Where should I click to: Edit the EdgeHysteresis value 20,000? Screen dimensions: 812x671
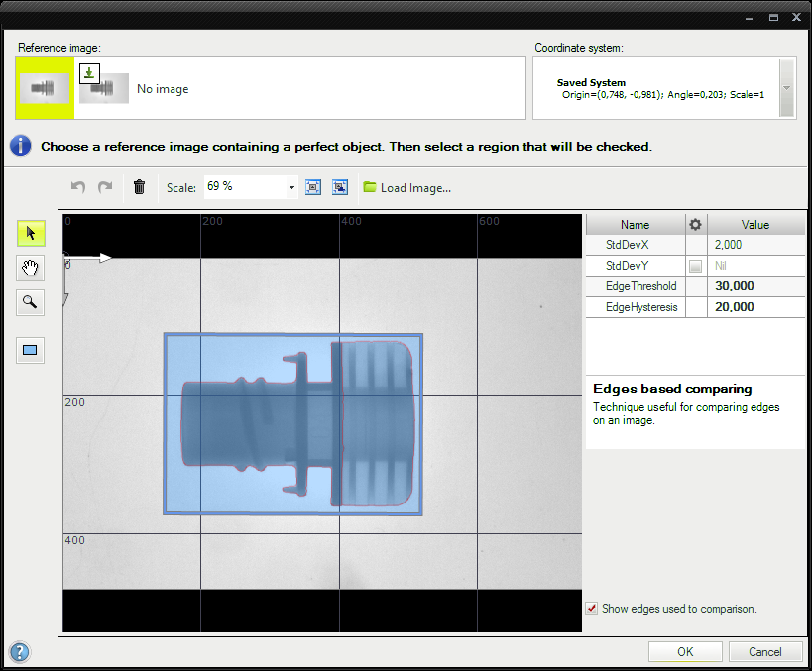(756, 307)
